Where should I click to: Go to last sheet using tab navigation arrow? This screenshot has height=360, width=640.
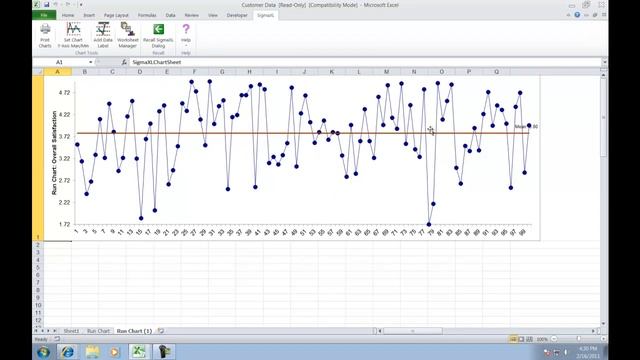click(54, 331)
